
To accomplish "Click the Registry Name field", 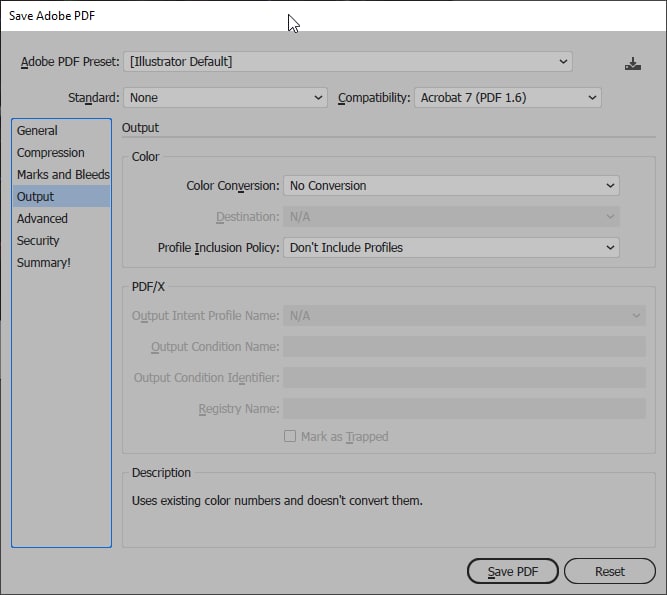I will [464, 409].
